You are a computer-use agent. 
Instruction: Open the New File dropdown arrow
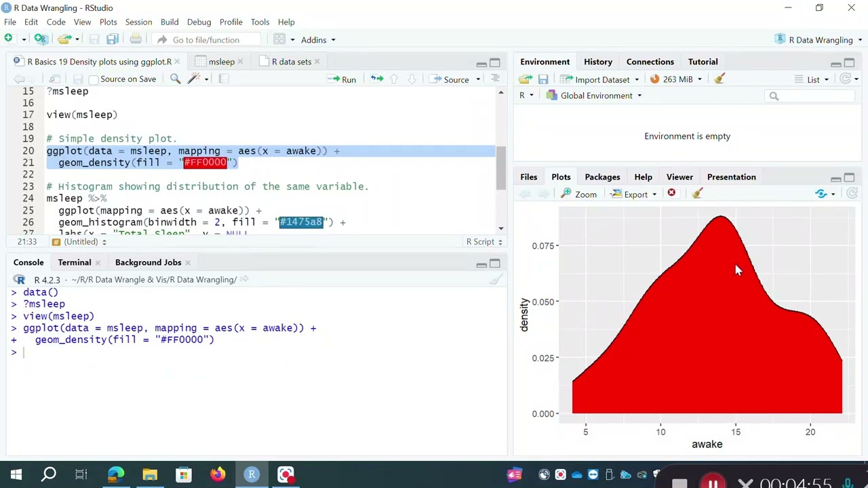coord(24,40)
